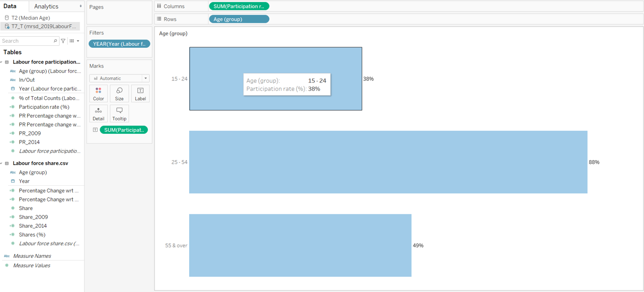Viewport: 644px width, 292px height.
Task: Click the search magnifier icon
Action: point(55,41)
